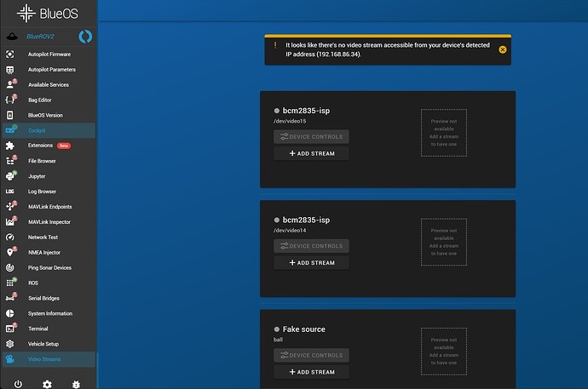Go to Extensions page

41,146
